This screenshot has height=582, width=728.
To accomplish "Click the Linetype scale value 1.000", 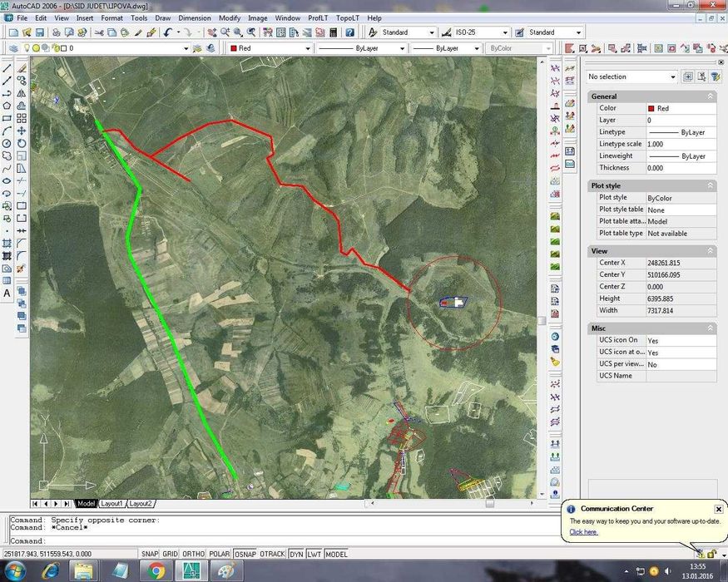I will point(681,145).
